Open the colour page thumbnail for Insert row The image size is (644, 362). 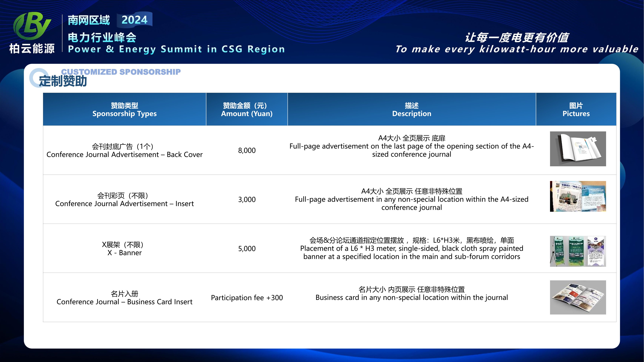click(x=578, y=196)
